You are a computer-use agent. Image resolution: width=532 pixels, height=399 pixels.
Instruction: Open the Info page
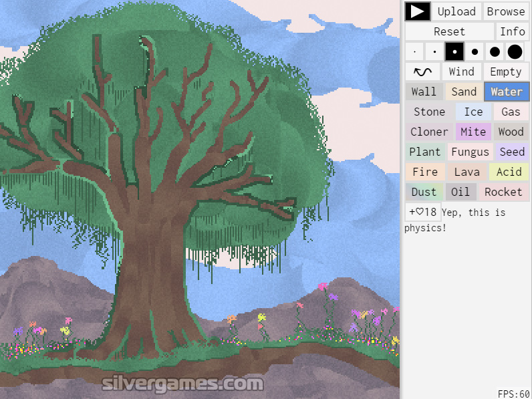513,31
